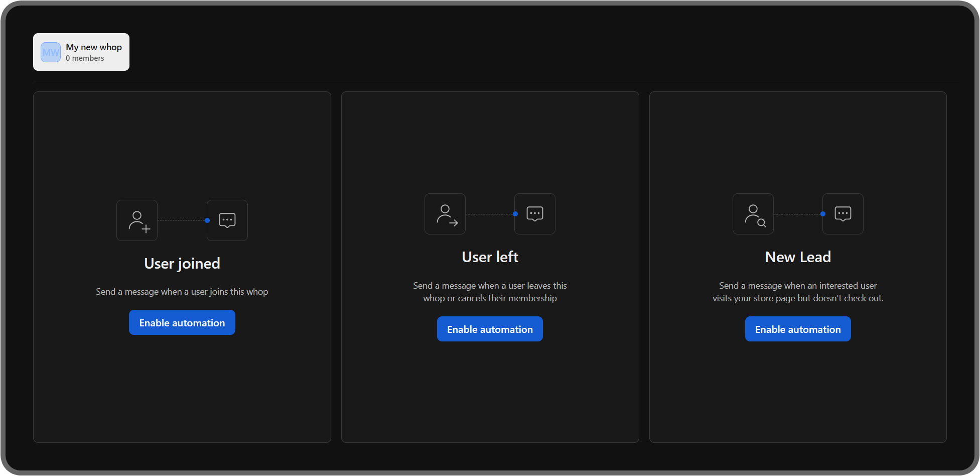Enable automation for User left
The height and width of the screenshot is (476, 980).
(490, 329)
